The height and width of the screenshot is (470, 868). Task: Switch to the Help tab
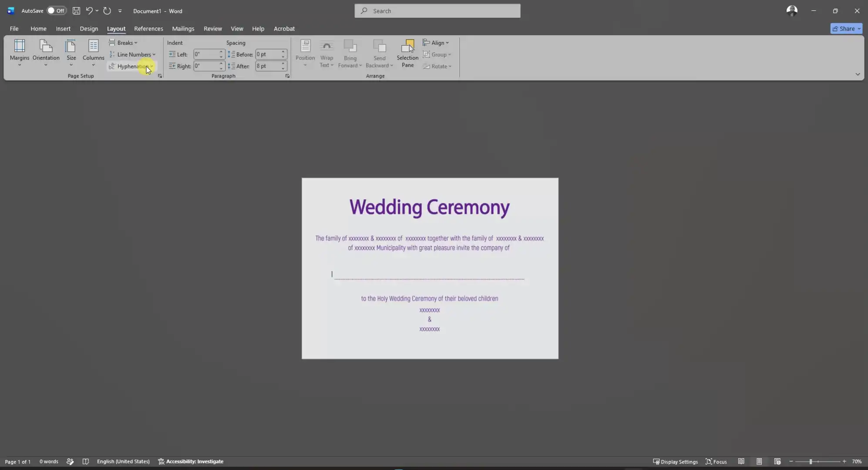[258, 29]
